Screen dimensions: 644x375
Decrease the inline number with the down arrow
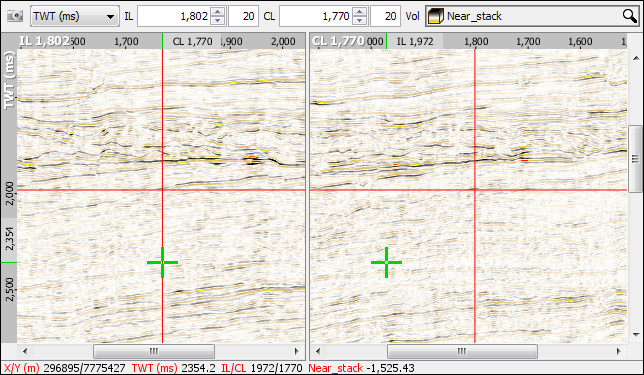pos(218,21)
